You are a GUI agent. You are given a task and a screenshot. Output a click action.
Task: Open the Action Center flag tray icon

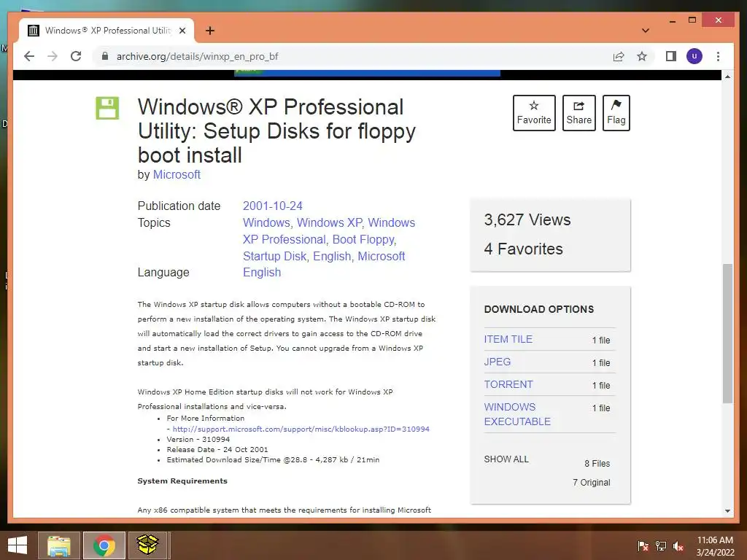(643, 545)
